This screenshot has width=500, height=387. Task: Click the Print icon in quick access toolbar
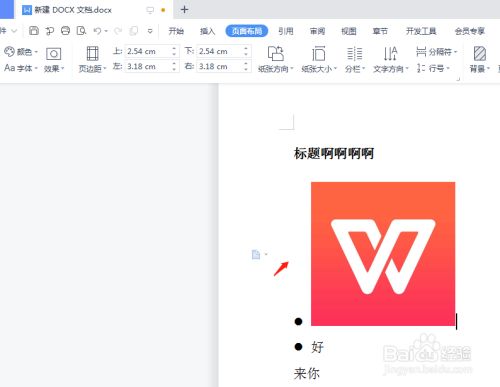tap(65, 31)
